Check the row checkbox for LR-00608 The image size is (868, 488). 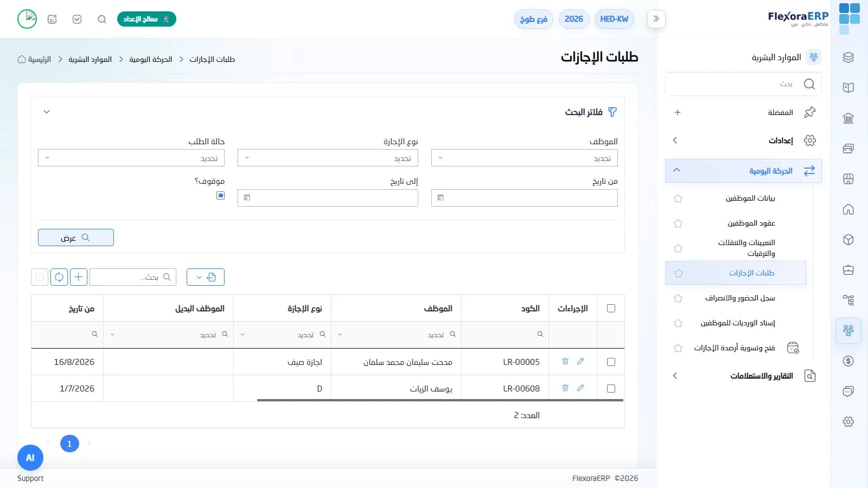(611, 388)
